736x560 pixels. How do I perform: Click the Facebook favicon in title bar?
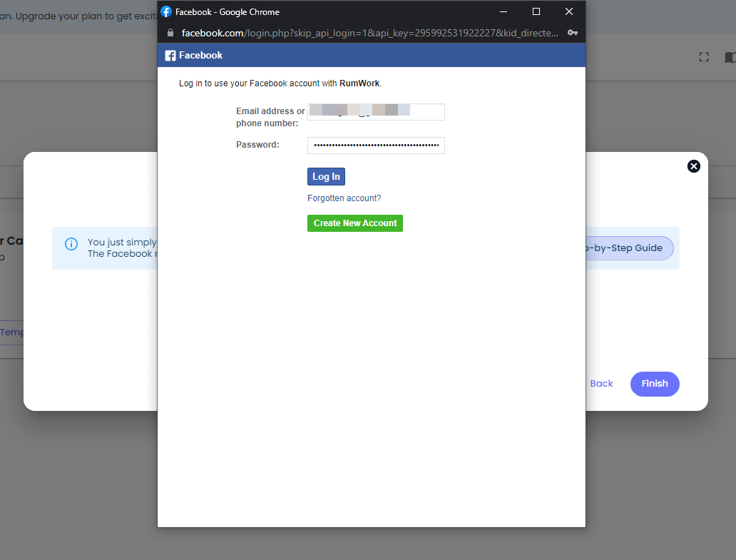click(x=166, y=11)
